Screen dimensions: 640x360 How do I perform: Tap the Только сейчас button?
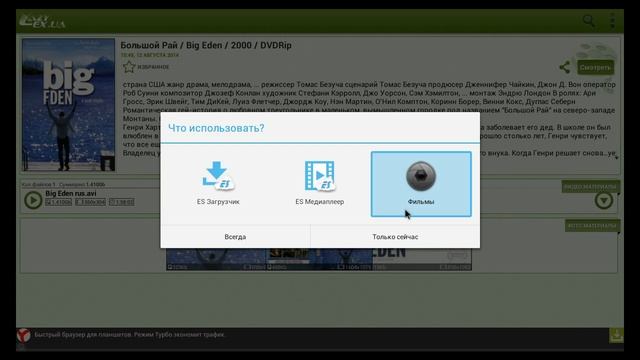tap(395, 237)
